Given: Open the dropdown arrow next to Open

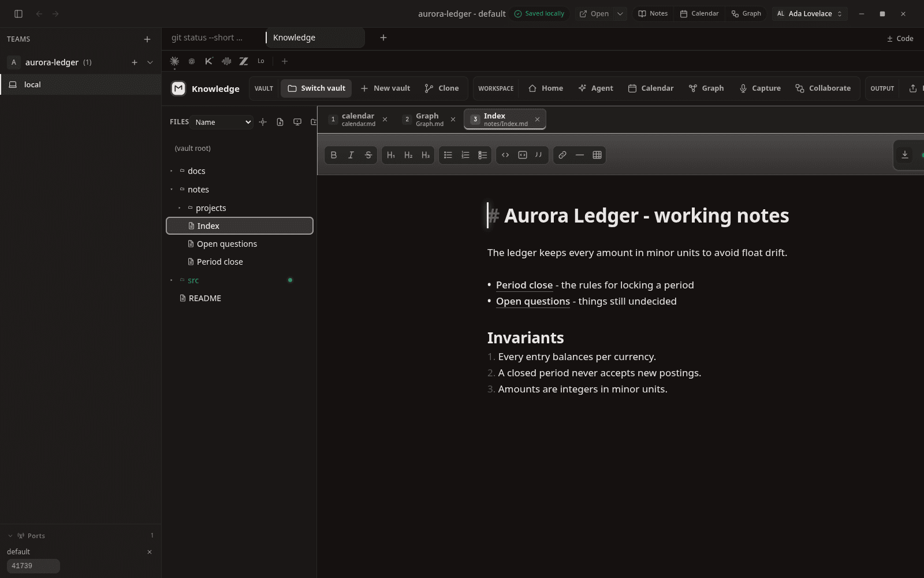Looking at the screenshot, I should [620, 14].
